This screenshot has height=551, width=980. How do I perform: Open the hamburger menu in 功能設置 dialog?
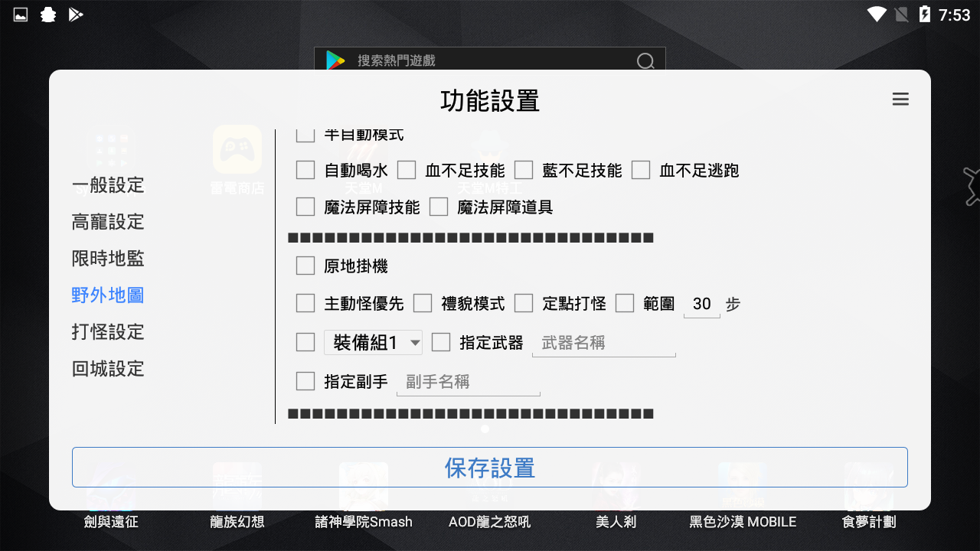(x=900, y=99)
